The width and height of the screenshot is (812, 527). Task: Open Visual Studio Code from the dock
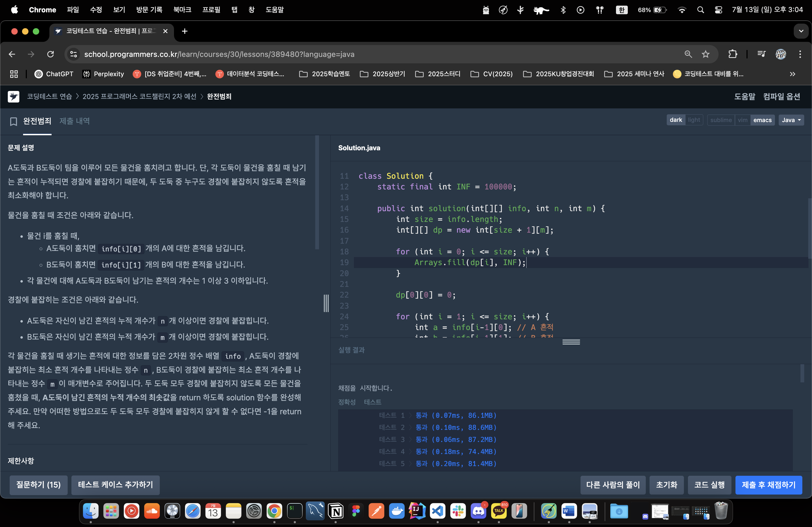click(438, 511)
